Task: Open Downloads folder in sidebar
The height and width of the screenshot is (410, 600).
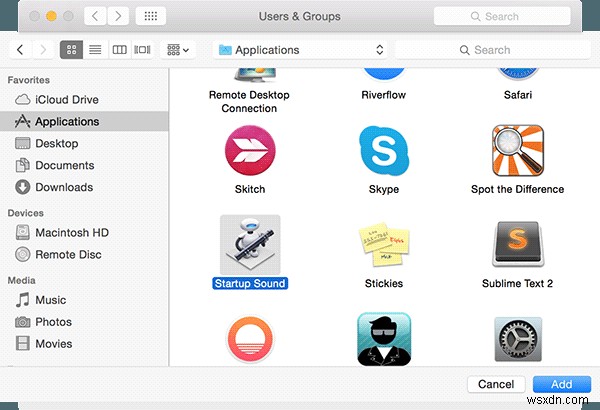Action: click(x=84, y=187)
